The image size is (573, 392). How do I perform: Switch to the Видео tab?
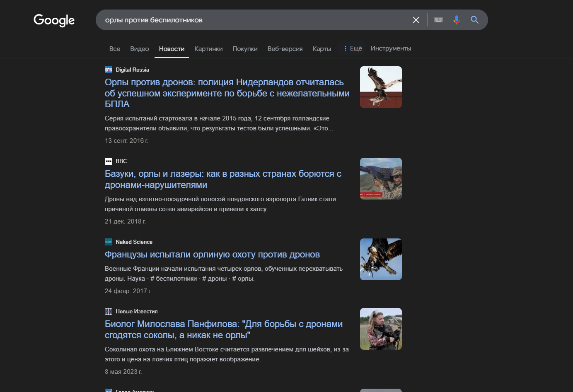139,49
